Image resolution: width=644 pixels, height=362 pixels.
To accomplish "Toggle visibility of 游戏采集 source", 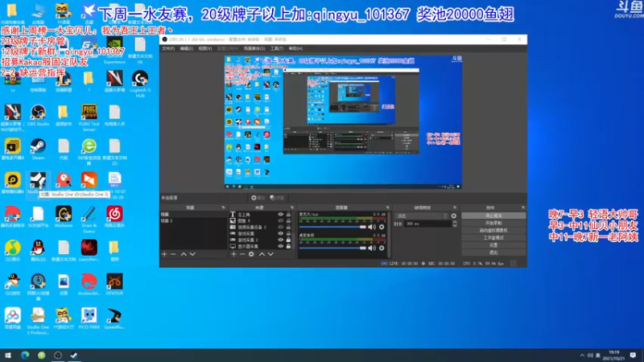I will (280, 233).
